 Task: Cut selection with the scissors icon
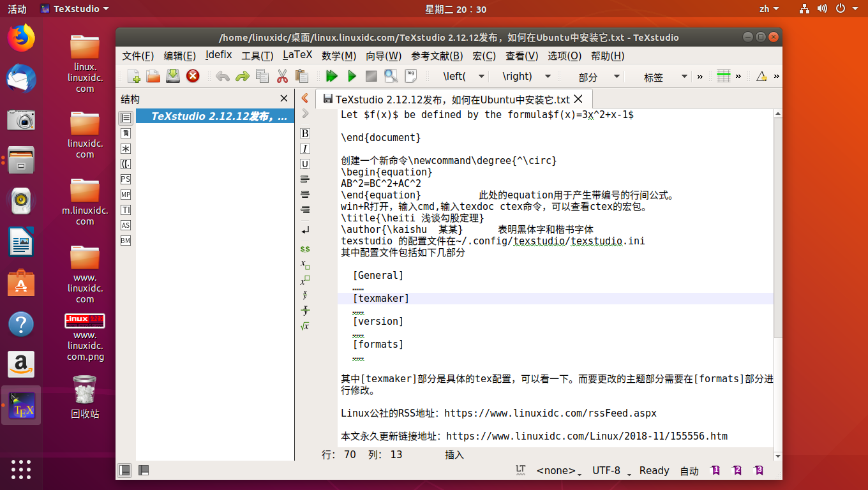(x=282, y=77)
